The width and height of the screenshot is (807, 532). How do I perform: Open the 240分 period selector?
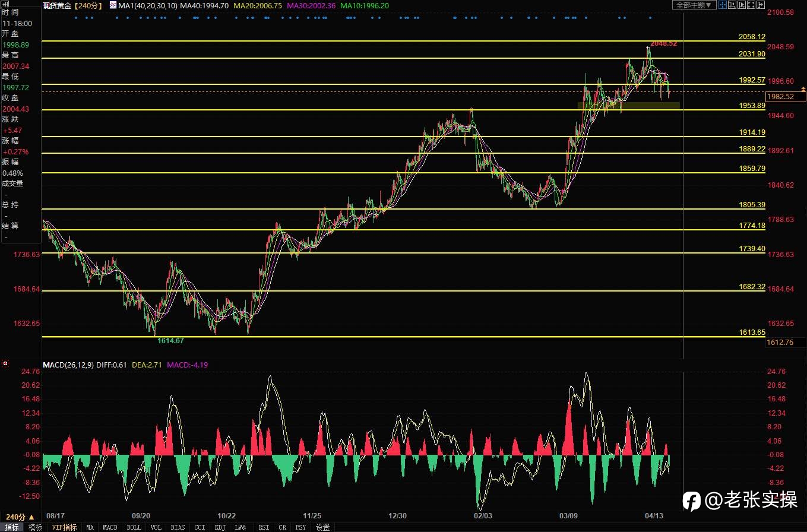pos(20,517)
